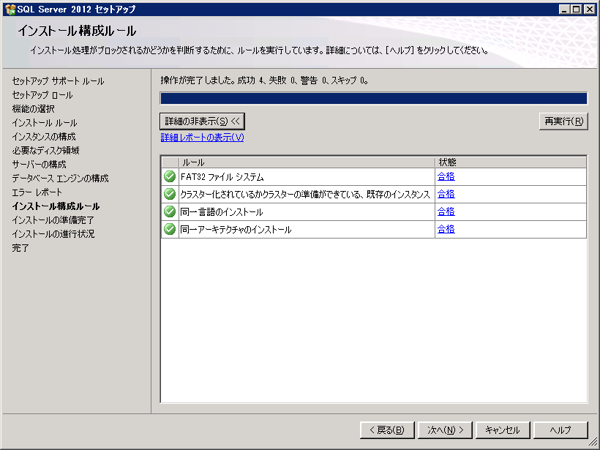
Task: Click the 再実行(R) button
Action: 563,121
